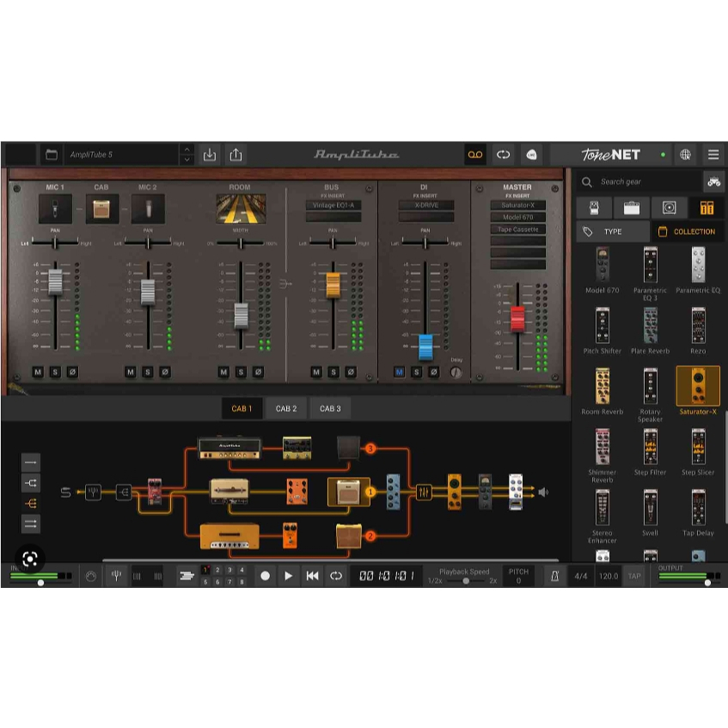Open the Model 670 MASTER insert slot

(518, 217)
